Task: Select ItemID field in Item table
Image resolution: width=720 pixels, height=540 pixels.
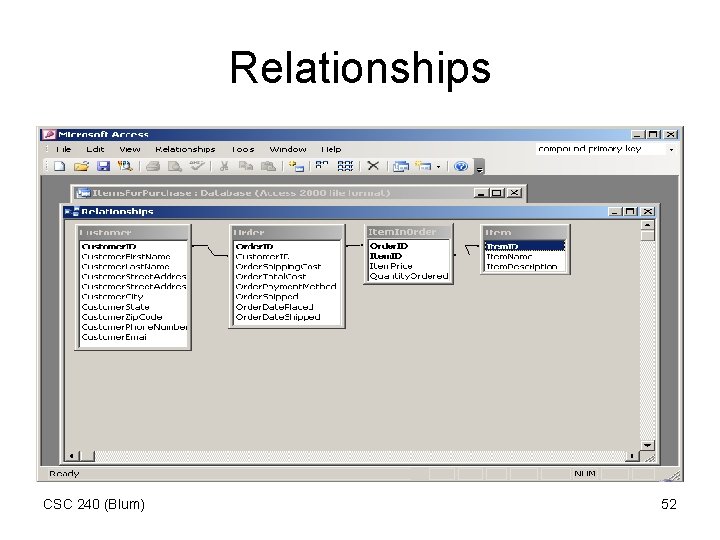Action: point(525,247)
